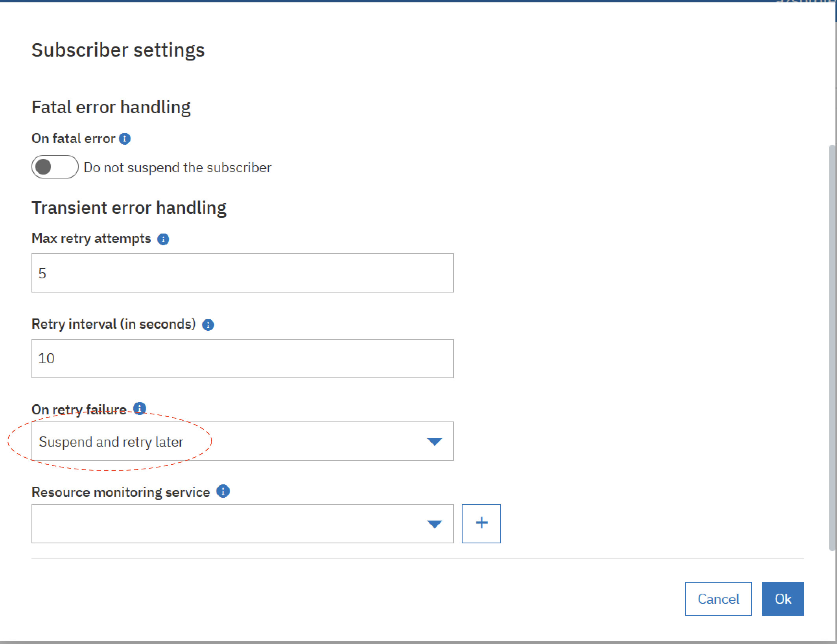Click On retry failure info icon
The height and width of the screenshot is (644, 837).
click(x=140, y=408)
